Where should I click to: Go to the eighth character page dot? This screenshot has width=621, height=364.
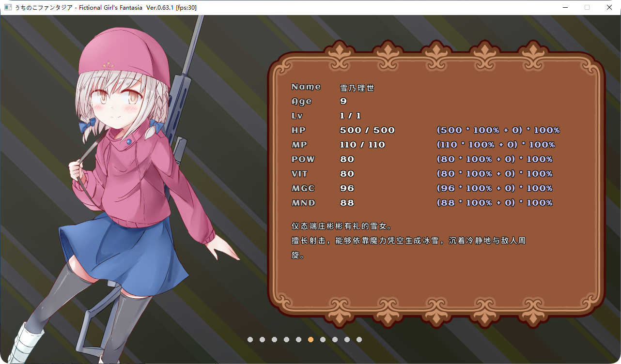[x=335, y=340]
